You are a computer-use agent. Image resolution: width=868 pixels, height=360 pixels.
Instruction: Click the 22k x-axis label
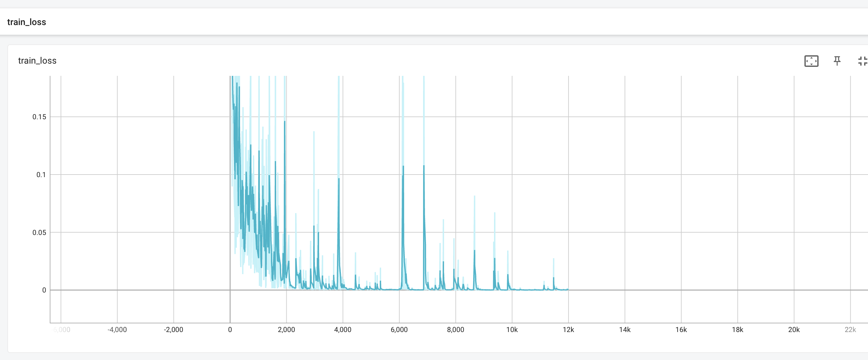(850, 330)
